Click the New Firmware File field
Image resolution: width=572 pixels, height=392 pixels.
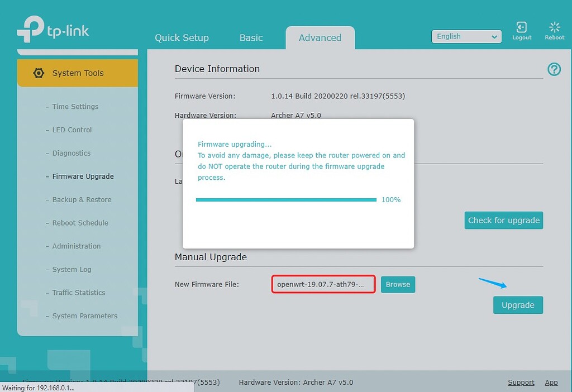click(323, 284)
